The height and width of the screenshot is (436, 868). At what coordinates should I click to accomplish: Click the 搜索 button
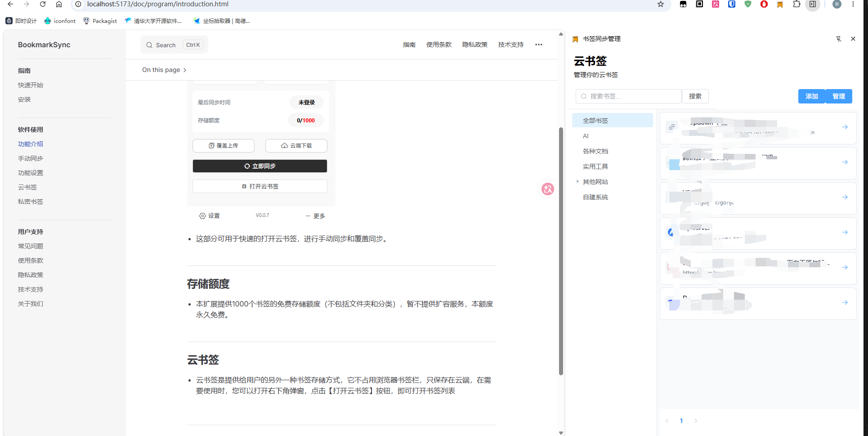[x=695, y=96]
